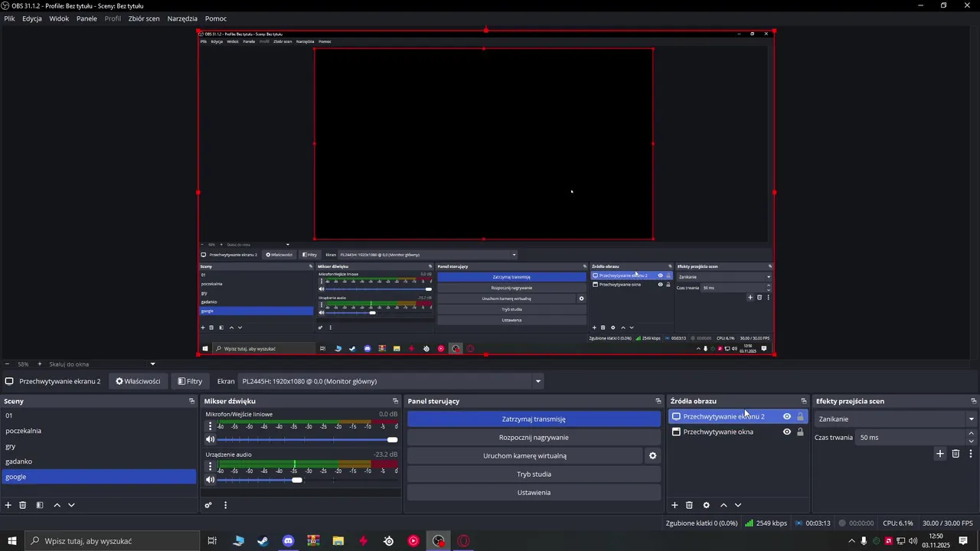The height and width of the screenshot is (551, 980).
Task: Undock the Mikser dźwięku panel
Action: (396, 401)
